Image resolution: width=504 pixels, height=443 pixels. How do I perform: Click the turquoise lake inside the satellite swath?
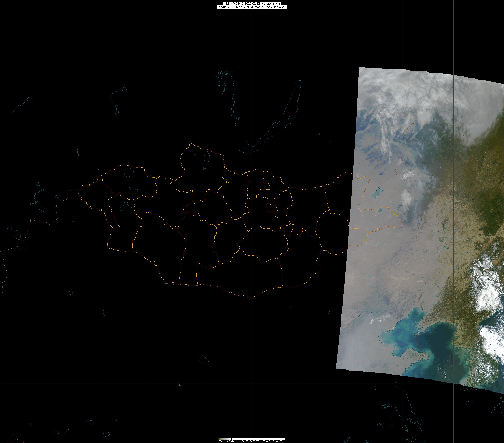pos(377,193)
